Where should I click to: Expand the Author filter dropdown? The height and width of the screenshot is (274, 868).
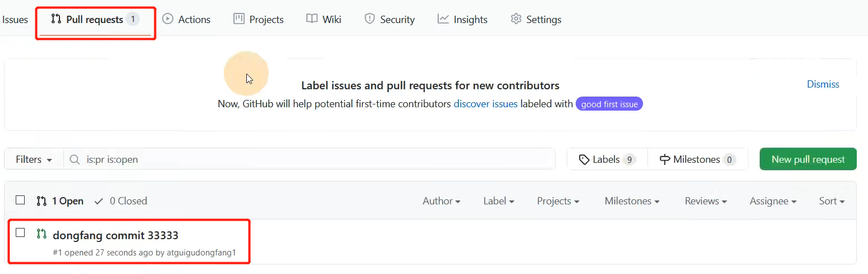click(442, 201)
